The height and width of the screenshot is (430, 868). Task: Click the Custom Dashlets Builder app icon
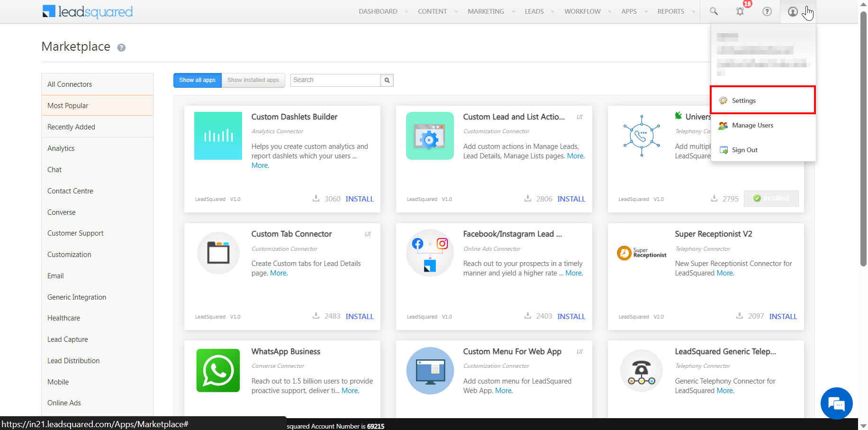218,136
